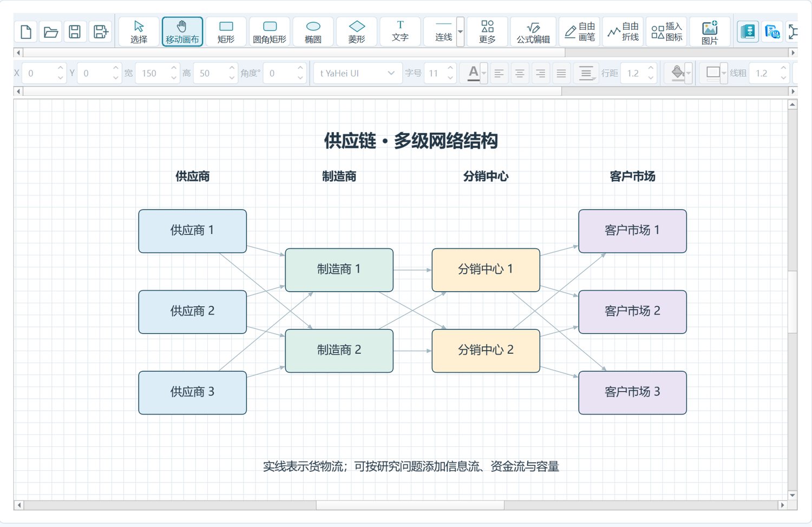The height and width of the screenshot is (527, 812).
Task: Select the 制造商 2 node
Action: coord(339,351)
